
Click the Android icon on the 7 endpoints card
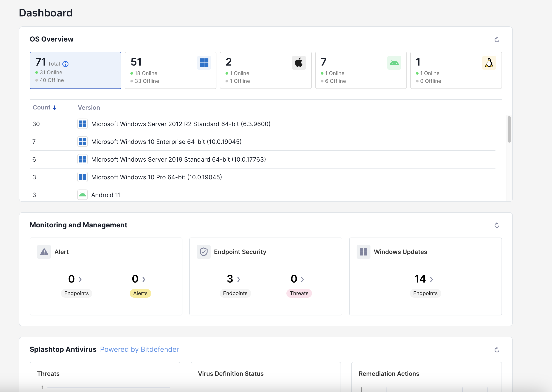pyautogui.click(x=394, y=63)
